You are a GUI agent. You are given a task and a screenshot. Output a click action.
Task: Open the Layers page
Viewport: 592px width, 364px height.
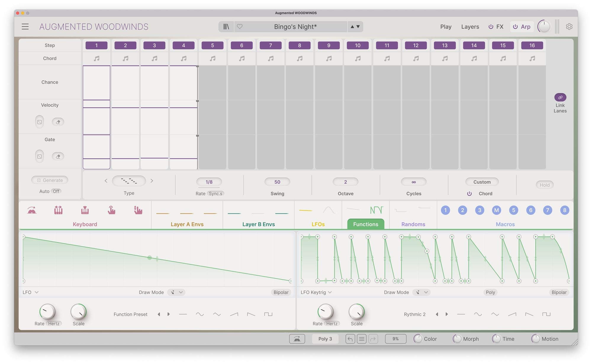point(470,27)
